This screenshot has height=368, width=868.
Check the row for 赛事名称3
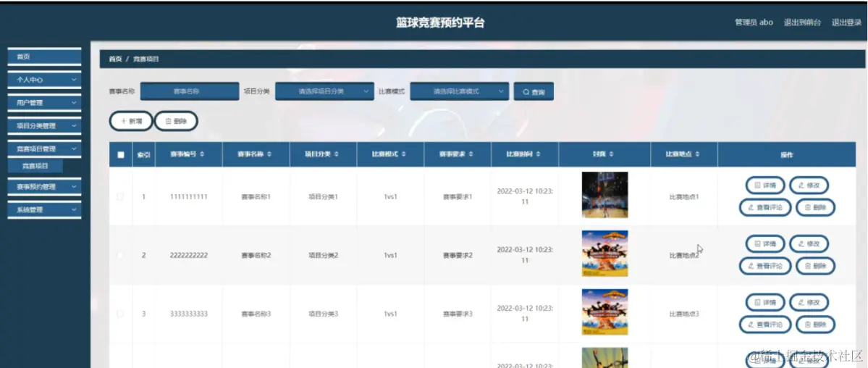coord(120,314)
